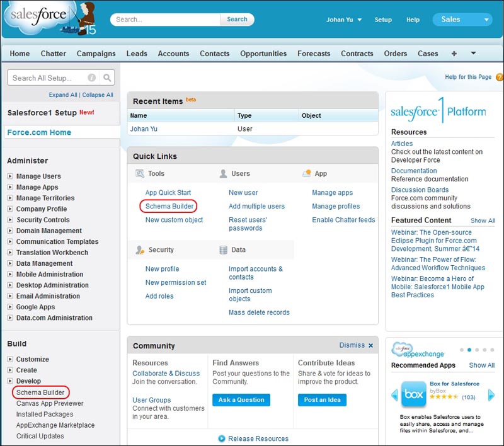504x446 pixels.
Task: Select the second carousel dot in AppExchange
Action: tap(469, 350)
